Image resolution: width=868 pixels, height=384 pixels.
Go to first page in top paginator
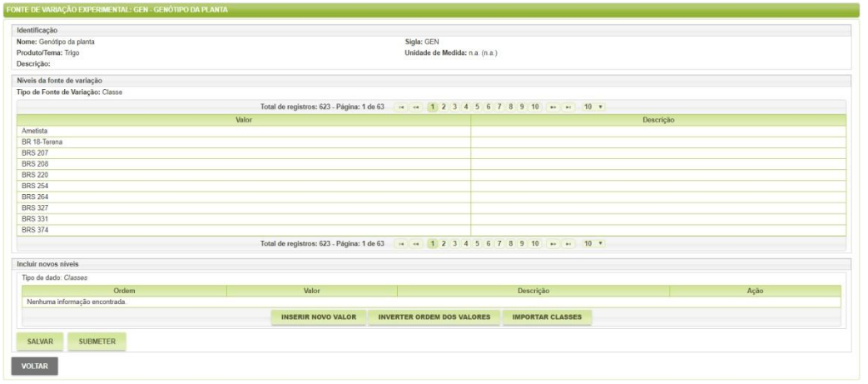pyautogui.click(x=401, y=107)
